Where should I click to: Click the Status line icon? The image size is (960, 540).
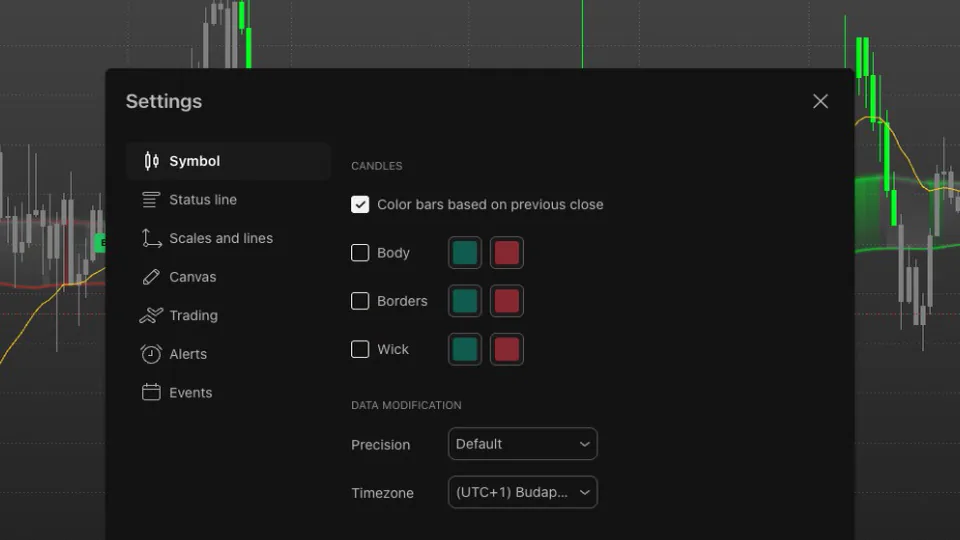[151, 200]
